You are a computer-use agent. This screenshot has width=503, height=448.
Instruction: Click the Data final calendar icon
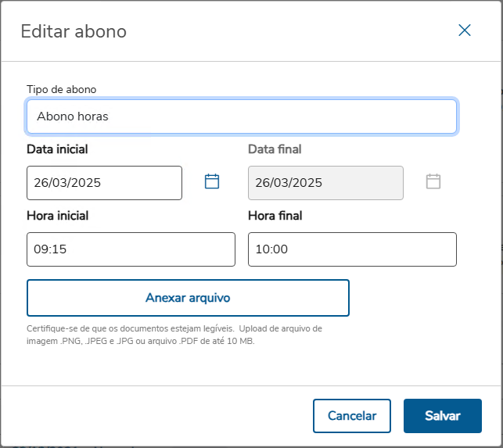pos(433,181)
